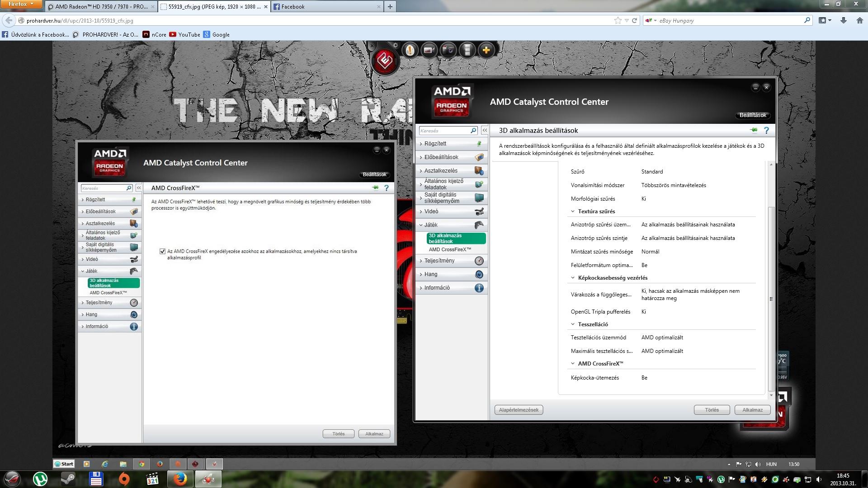Viewport: 868px width, 488px height.
Task: Collapse sidebar with double-arrow in left Catalyst window
Action: coord(139,188)
